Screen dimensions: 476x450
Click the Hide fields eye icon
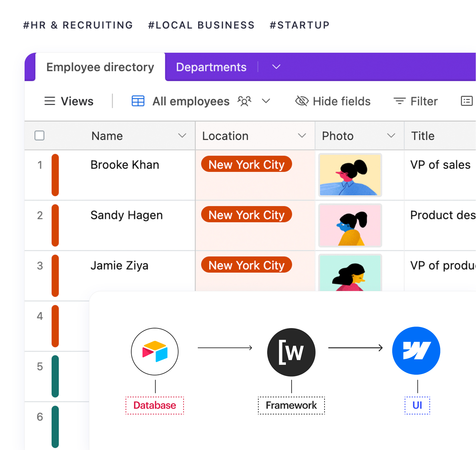point(302,101)
